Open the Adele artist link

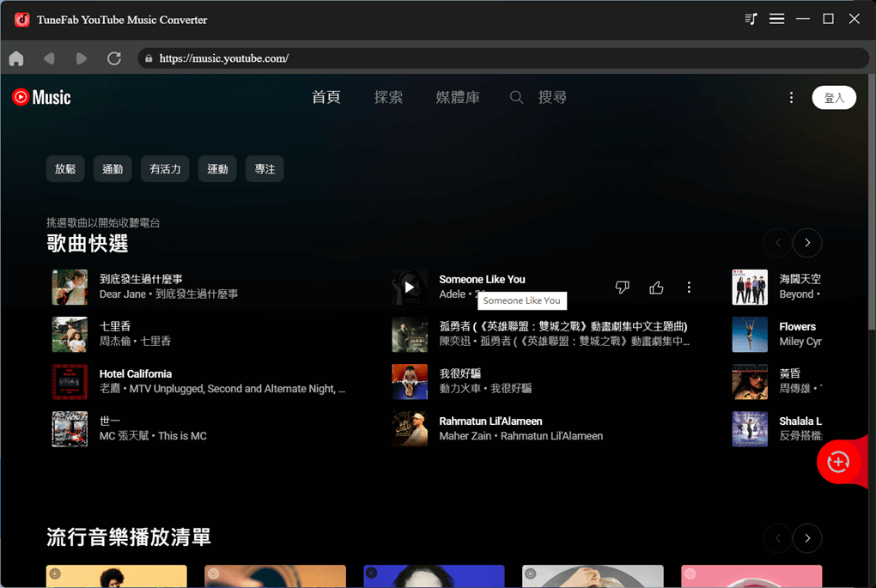453,294
